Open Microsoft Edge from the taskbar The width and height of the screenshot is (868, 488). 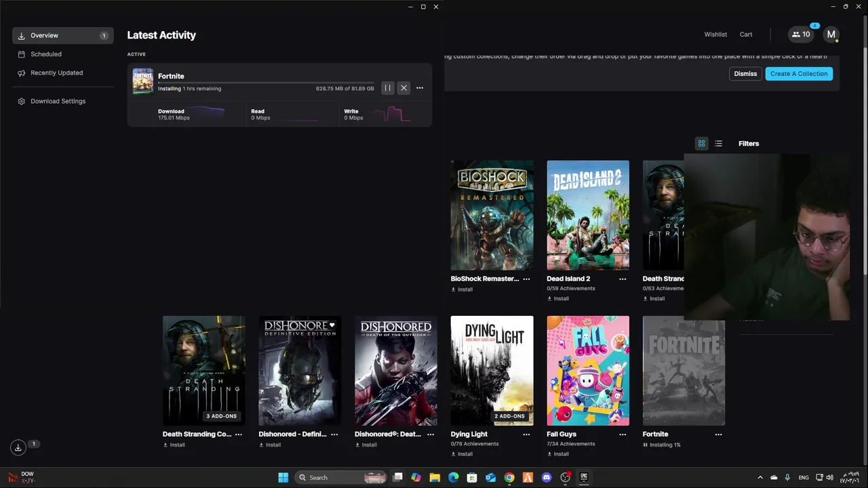pos(453,478)
